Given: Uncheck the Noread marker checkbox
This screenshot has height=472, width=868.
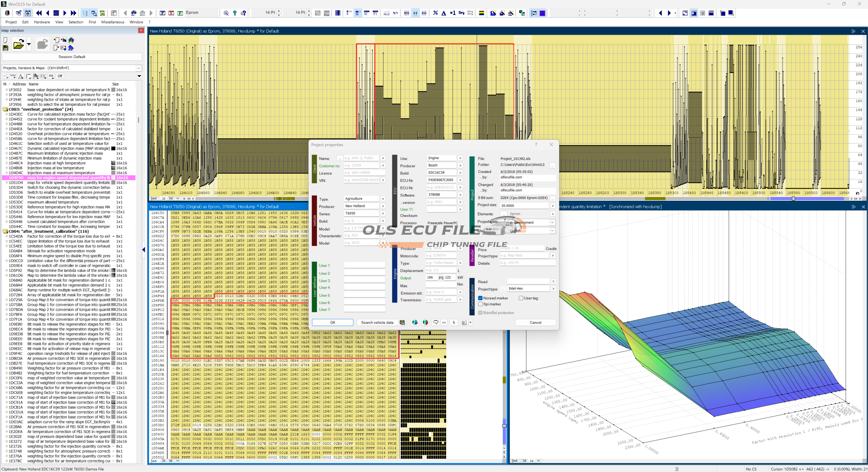Looking at the screenshot, I should coord(480,298).
